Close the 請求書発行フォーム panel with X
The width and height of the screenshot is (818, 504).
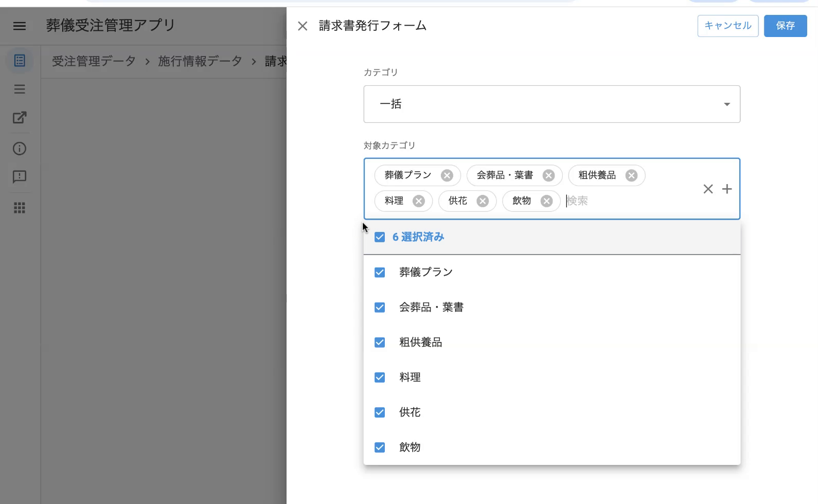point(303,26)
